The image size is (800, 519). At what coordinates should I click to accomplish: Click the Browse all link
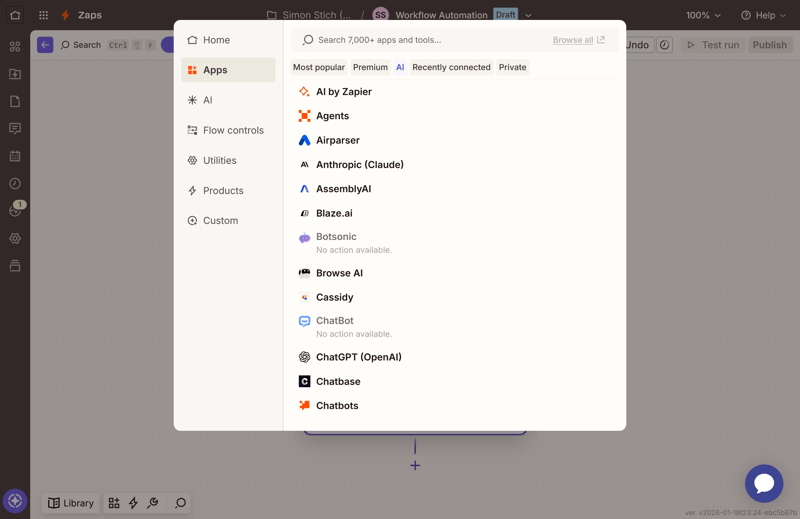[x=578, y=40]
